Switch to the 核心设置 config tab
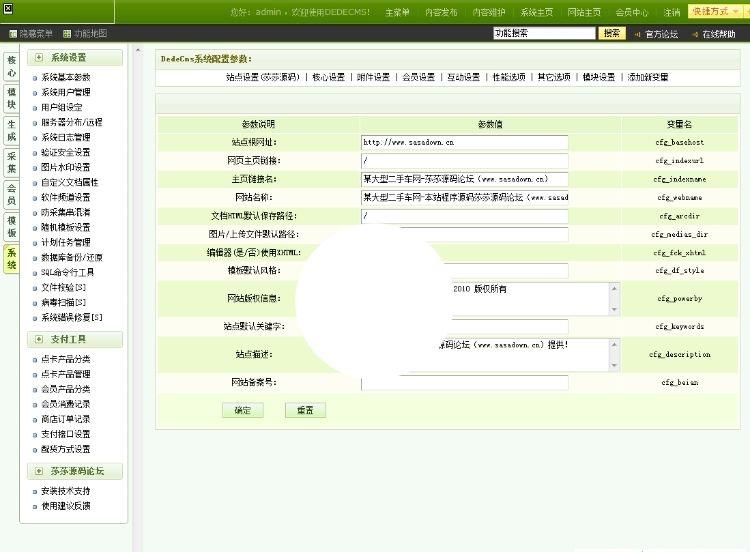750x552 pixels. point(328,77)
